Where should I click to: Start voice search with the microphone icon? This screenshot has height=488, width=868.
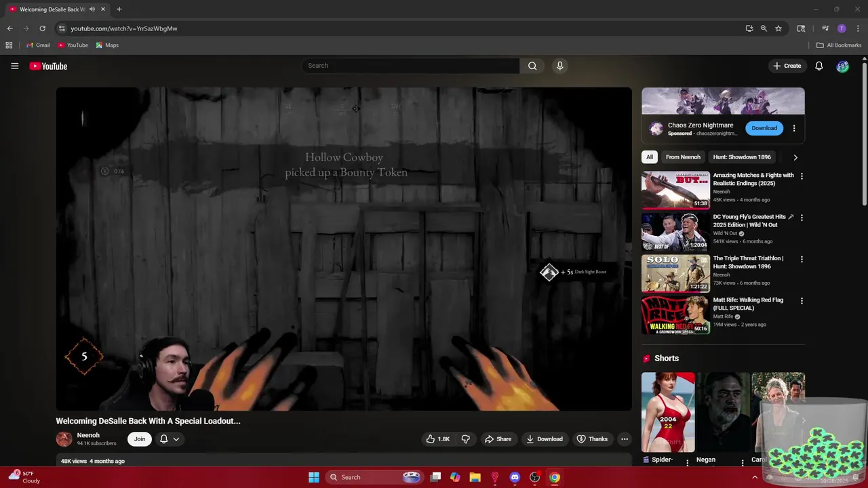pyautogui.click(x=559, y=66)
